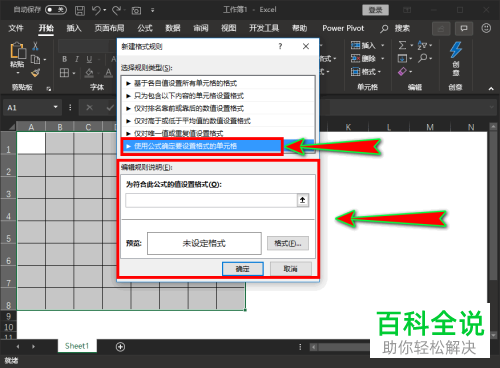Select rule 仅对排名靠前或靠后的数值设置格式
This screenshot has width=500, height=368.
pos(218,108)
